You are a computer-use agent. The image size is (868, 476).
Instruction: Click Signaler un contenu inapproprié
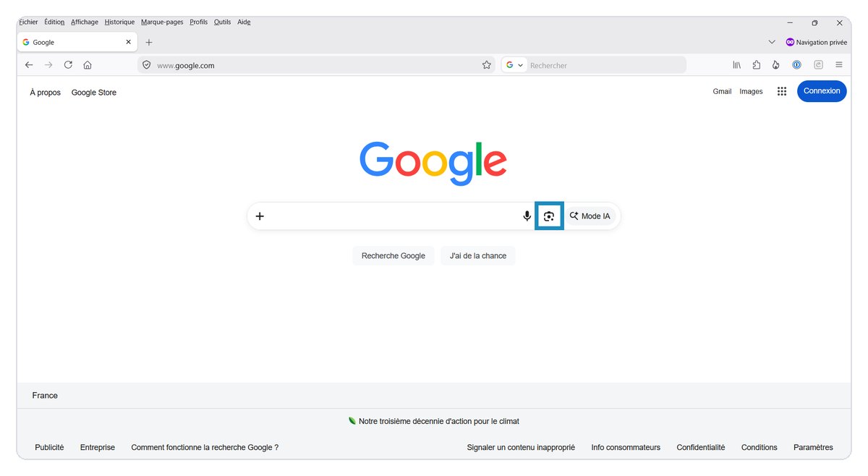[521, 447]
